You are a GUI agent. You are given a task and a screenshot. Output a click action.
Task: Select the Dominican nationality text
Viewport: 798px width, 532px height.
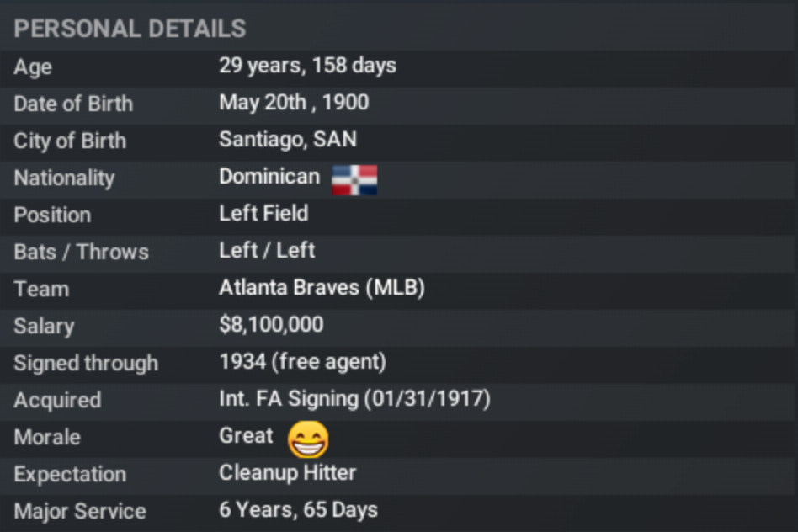(269, 177)
